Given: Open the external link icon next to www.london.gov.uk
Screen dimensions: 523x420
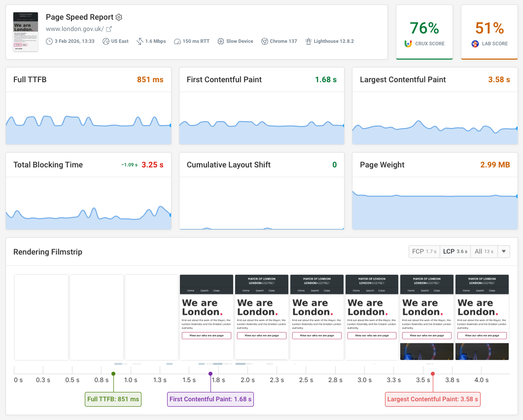Looking at the screenshot, I should coord(109,29).
